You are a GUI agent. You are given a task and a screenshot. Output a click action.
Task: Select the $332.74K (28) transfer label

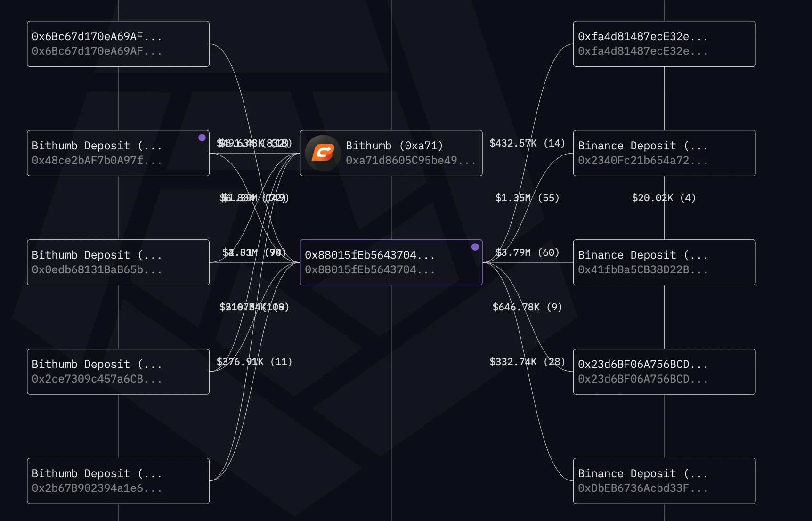click(527, 362)
